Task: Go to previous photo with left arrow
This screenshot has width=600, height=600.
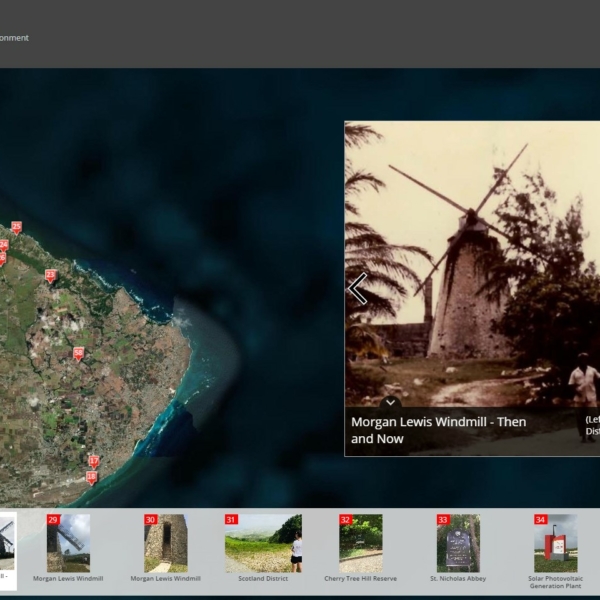Action: click(358, 289)
